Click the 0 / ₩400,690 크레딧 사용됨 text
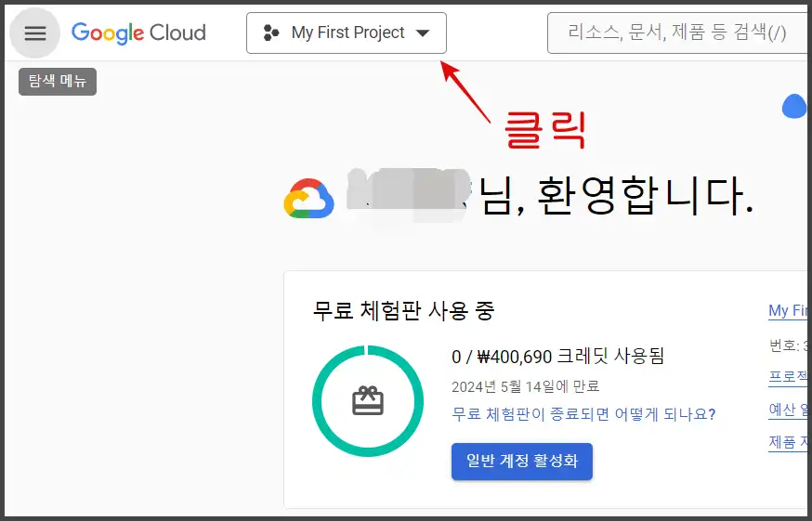Image resolution: width=812 pixels, height=521 pixels. point(557,357)
